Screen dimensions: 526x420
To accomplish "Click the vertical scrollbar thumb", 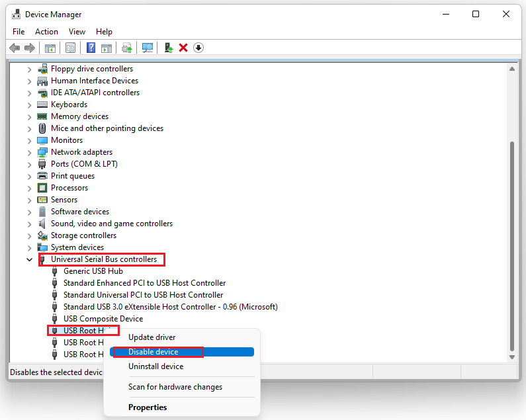I will click(512, 246).
